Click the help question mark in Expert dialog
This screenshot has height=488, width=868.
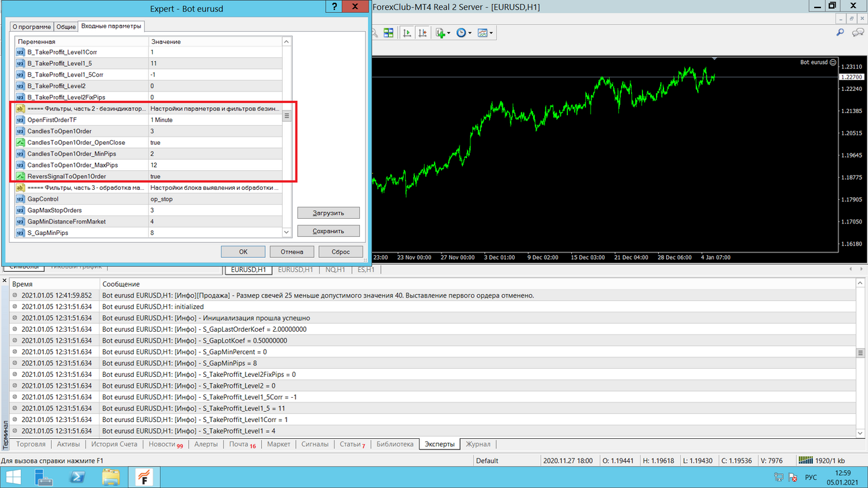click(x=335, y=7)
